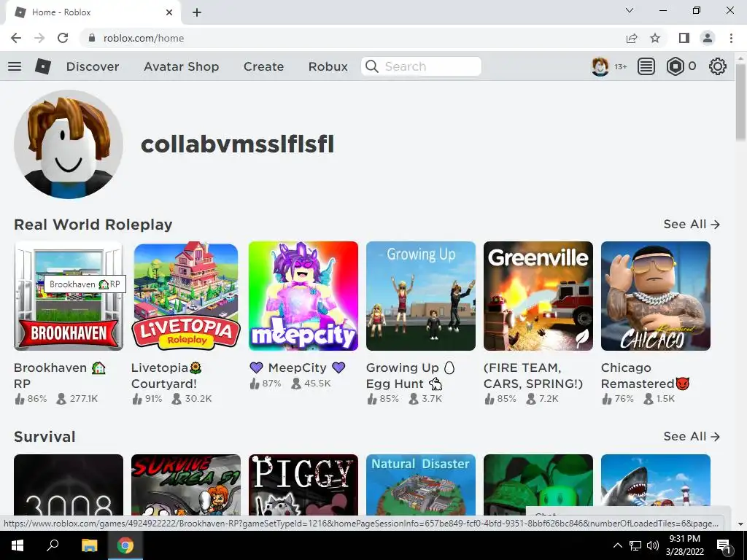Select the Home - Roblox tab
Image resolution: width=747 pixels, height=560 pixels.
pos(93,12)
